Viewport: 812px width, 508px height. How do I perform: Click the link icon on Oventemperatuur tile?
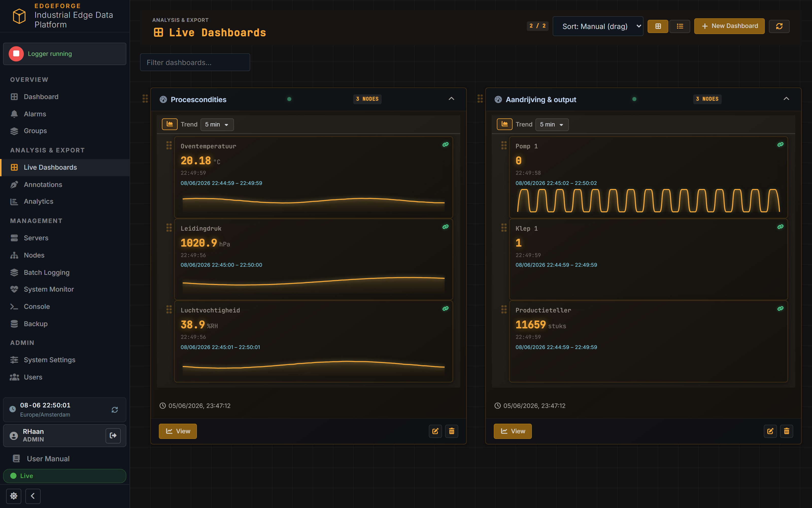tap(445, 145)
